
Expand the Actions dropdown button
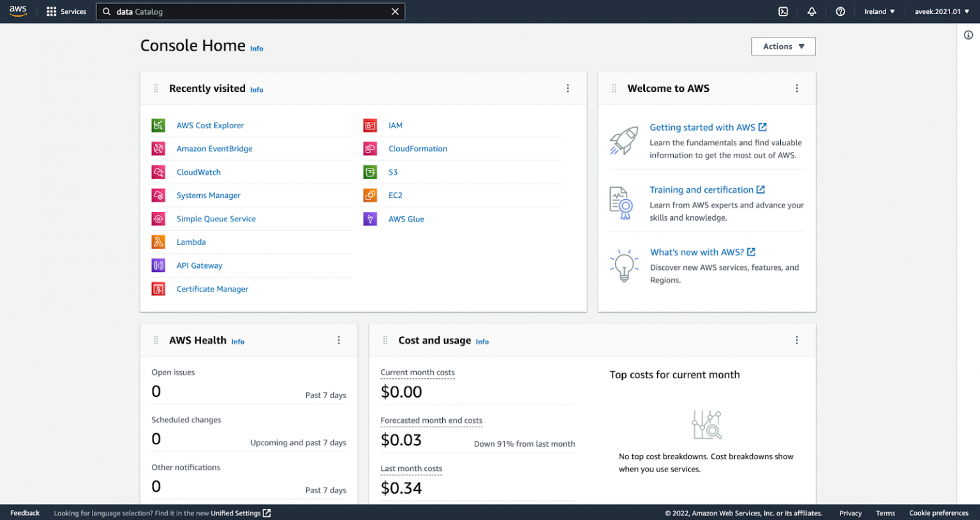(x=783, y=47)
